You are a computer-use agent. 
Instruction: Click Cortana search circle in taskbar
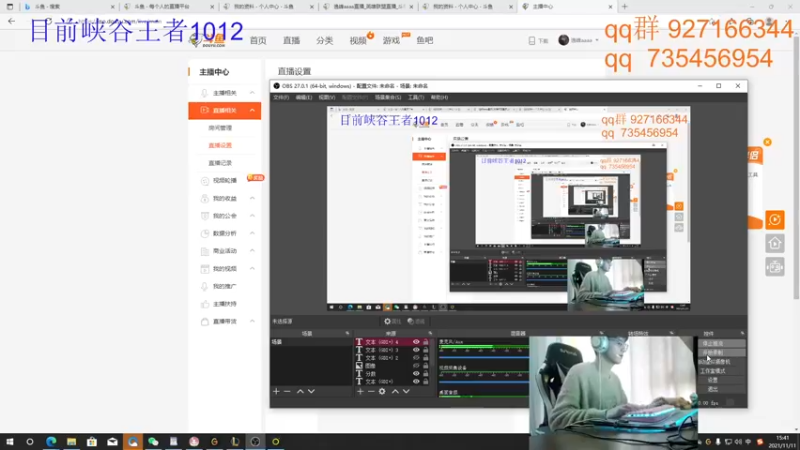pos(30,441)
